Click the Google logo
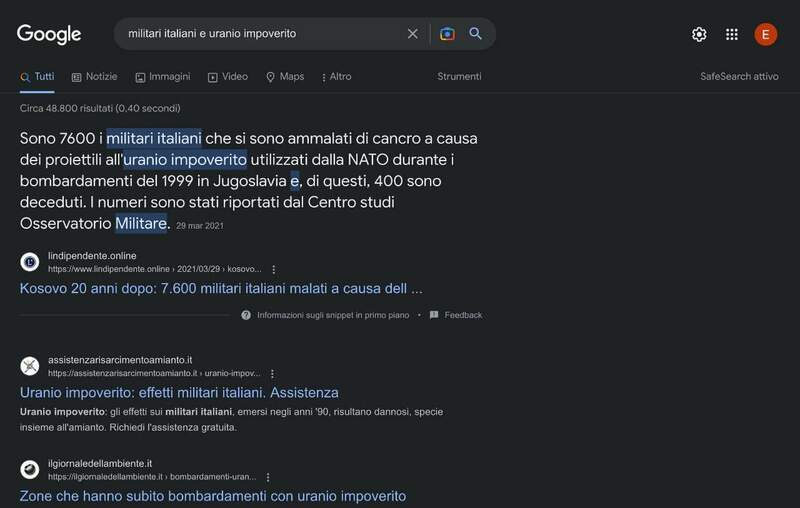 [49, 34]
